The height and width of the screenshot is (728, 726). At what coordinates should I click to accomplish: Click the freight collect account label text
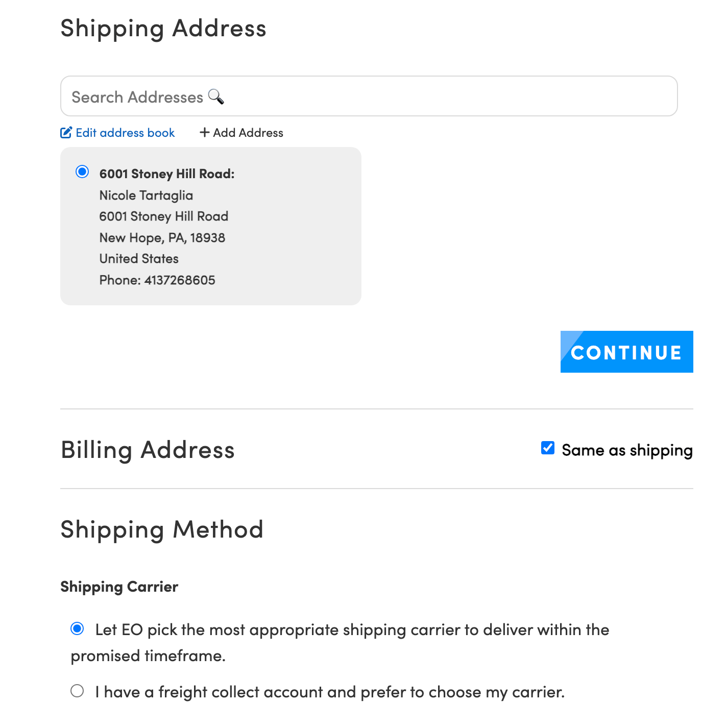(330, 692)
